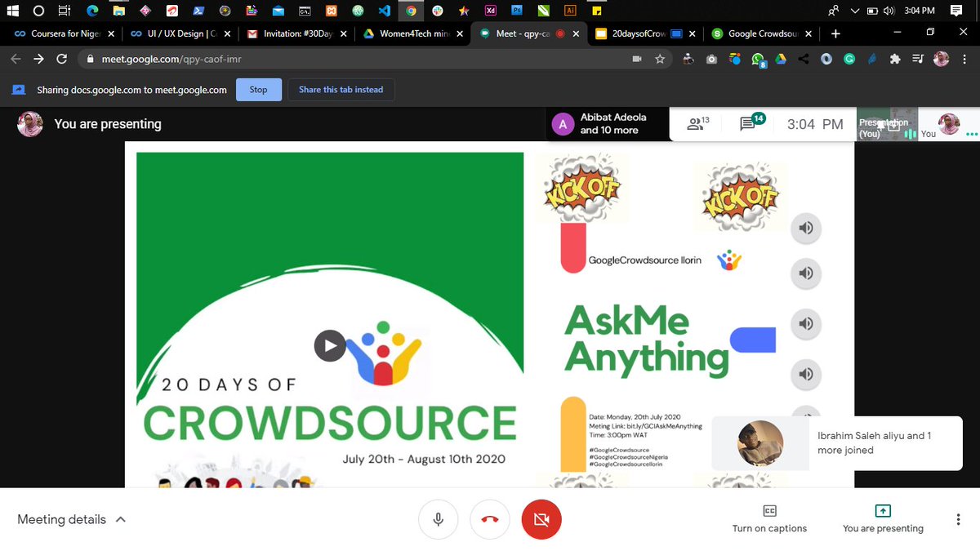The image size is (980, 551).
Task: Show hidden system tray icons
Action: pos(855,11)
